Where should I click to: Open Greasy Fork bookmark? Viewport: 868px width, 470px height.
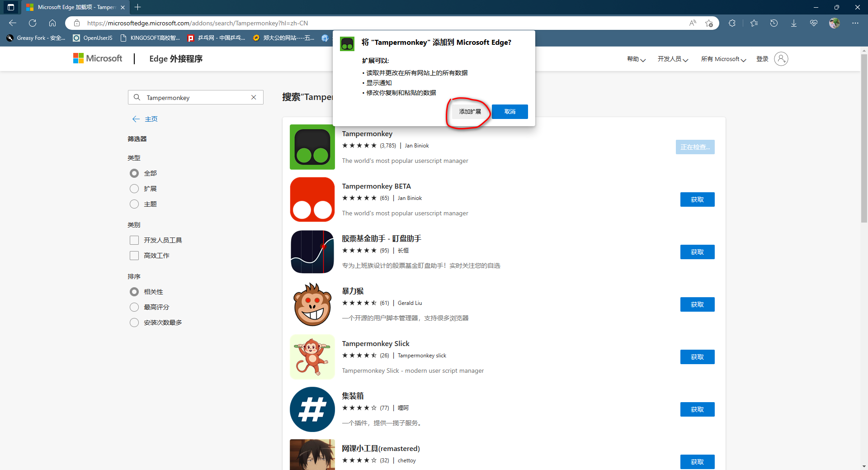[x=36, y=38]
